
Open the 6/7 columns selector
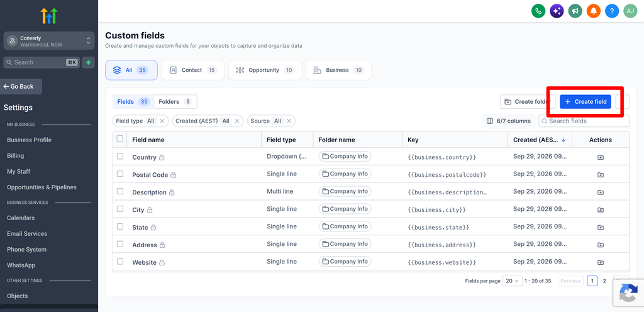[x=508, y=121]
